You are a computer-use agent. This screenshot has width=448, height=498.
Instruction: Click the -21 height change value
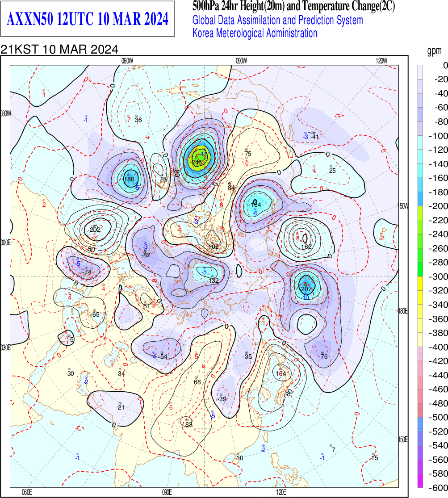121,407
